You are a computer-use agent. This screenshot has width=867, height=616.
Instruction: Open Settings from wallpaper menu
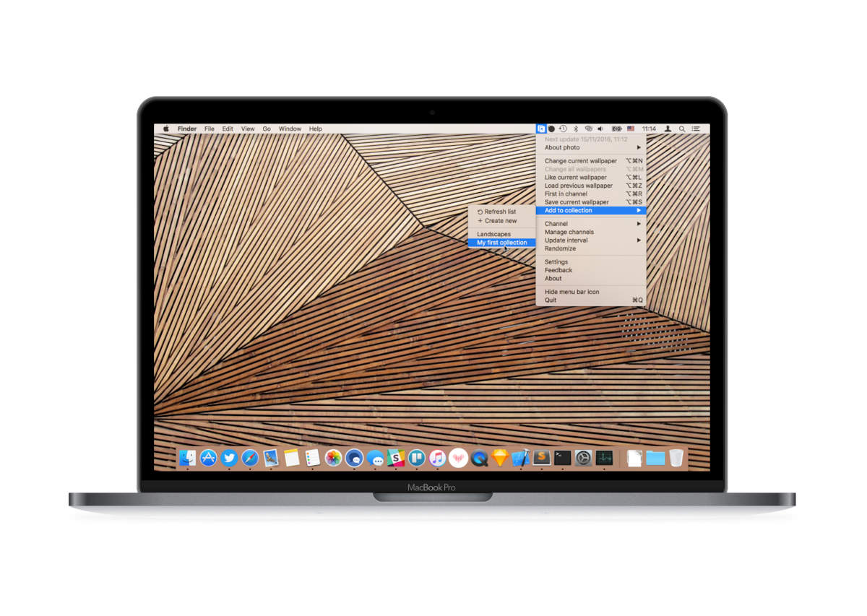tap(591, 262)
